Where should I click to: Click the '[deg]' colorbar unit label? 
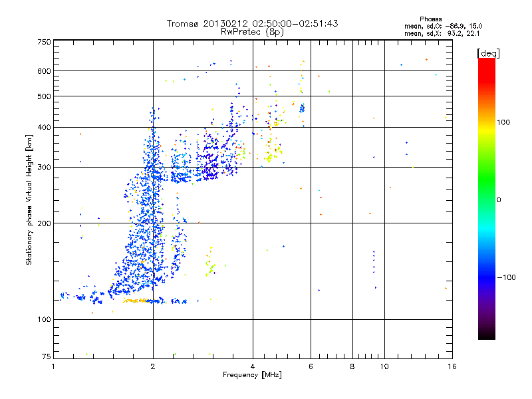coord(488,53)
